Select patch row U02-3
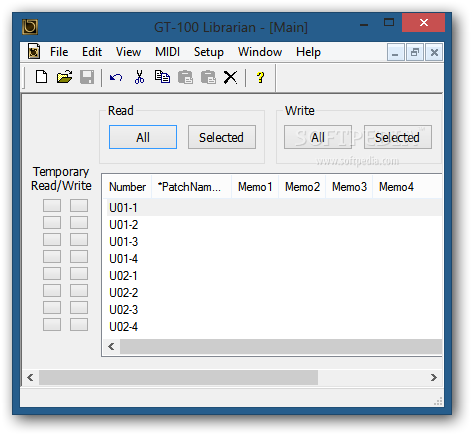 [273, 310]
